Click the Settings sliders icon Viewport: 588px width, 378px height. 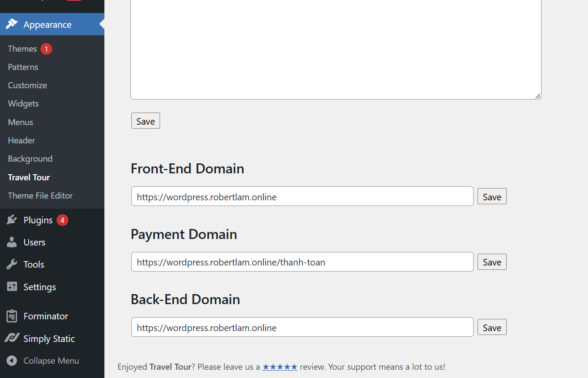click(x=12, y=287)
